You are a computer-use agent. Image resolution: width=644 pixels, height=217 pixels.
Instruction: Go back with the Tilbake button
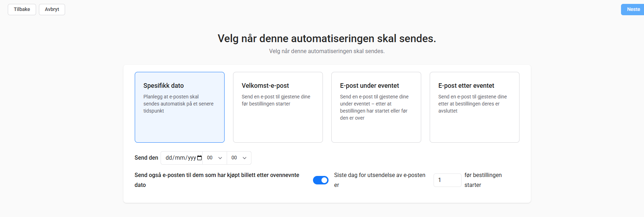pyautogui.click(x=22, y=10)
